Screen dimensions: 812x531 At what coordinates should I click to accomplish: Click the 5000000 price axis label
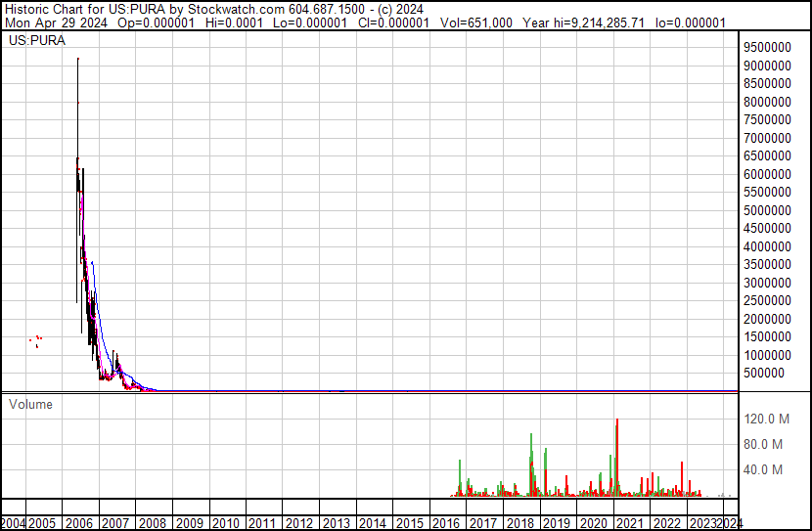coord(767,210)
